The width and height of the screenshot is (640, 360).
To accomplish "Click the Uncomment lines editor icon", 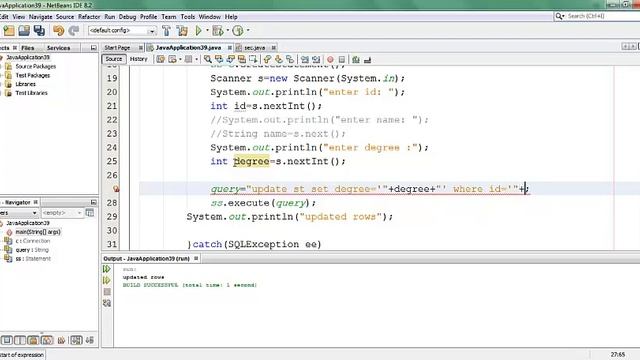I will point(367,60).
